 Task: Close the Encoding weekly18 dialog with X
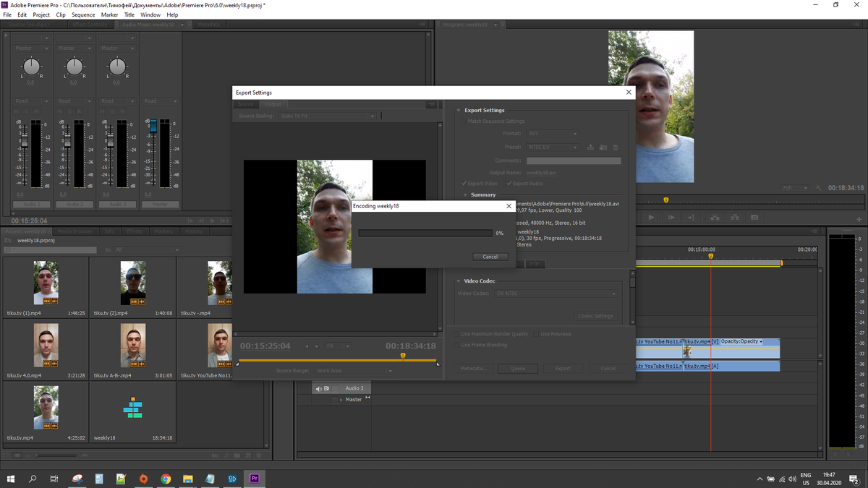click(510, 206)
